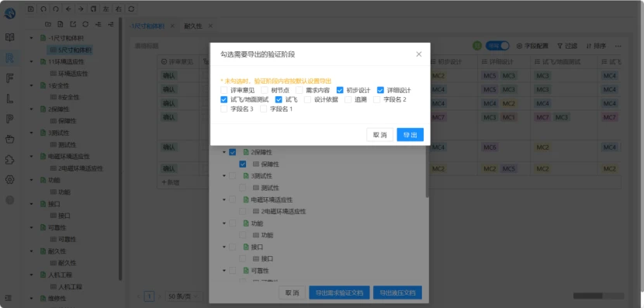Click the refresh icon right of 右 button
Image resolution: width=644 pixels, height=308 pixels.
[x=131, y=9]
